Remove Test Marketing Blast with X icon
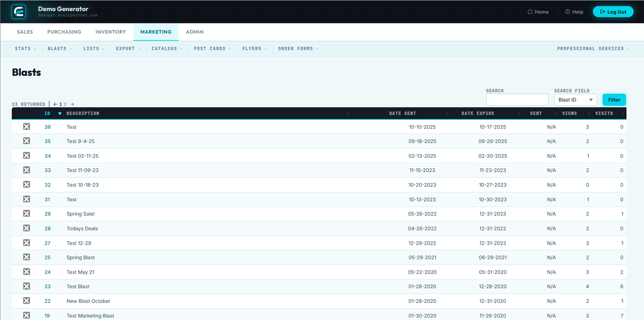The width and height of the screenshot is (644, 320). pyautogui.click(x=27, y=315)
